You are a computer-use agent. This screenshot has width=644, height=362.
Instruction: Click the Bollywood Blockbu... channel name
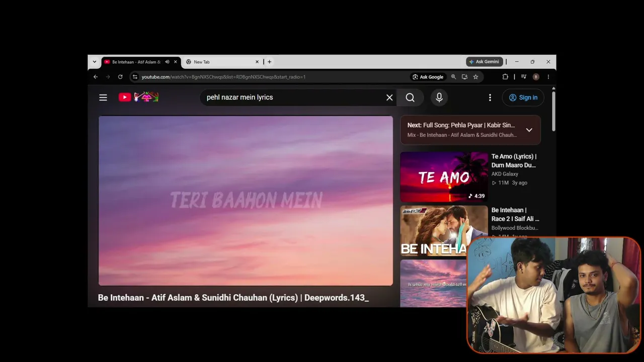515,228
